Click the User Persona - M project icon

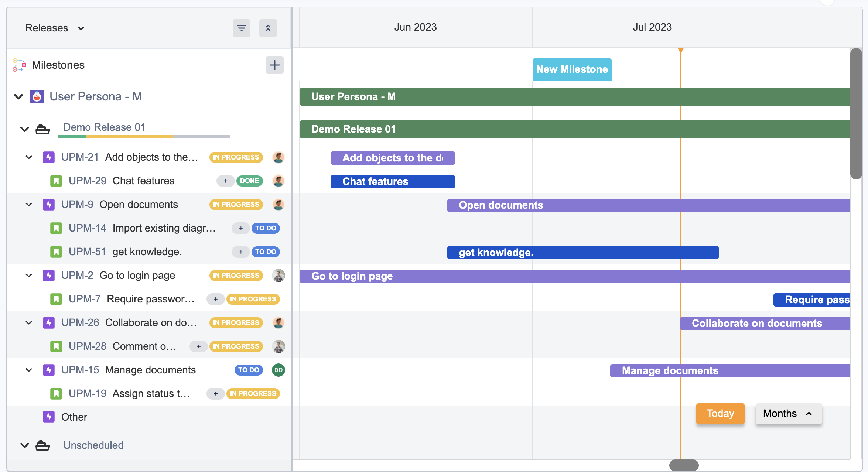(37, 97)
